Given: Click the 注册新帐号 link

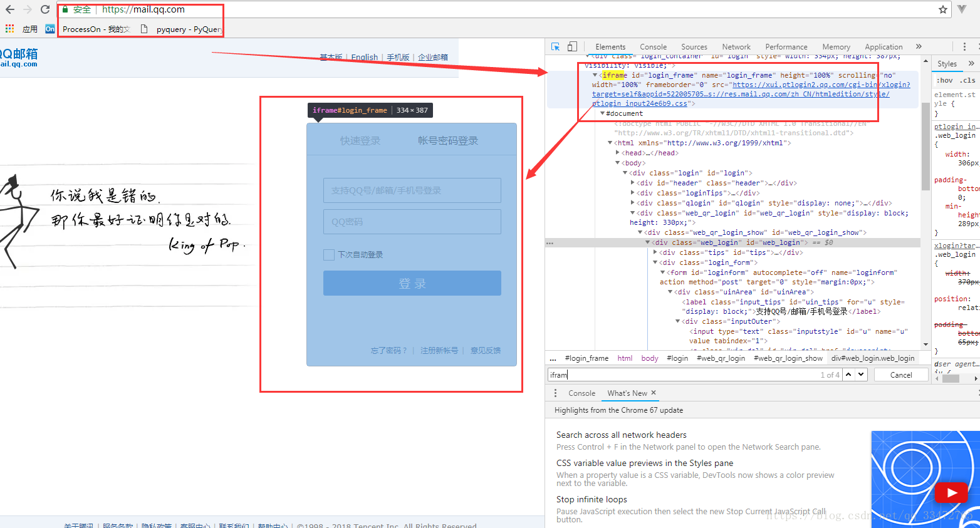Looking at the screenshot, I should pyautogui.click(x=439, y=351).
